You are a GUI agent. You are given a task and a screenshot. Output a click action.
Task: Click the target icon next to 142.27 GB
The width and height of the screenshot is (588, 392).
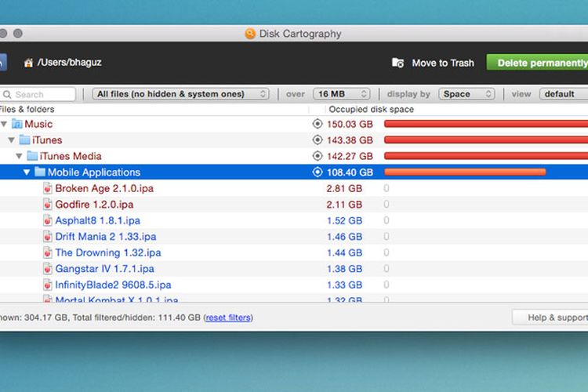pos(318,156)
